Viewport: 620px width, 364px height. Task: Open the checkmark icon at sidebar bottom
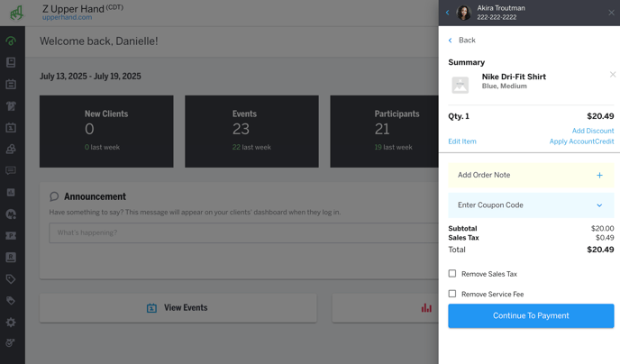coord(11,342)
